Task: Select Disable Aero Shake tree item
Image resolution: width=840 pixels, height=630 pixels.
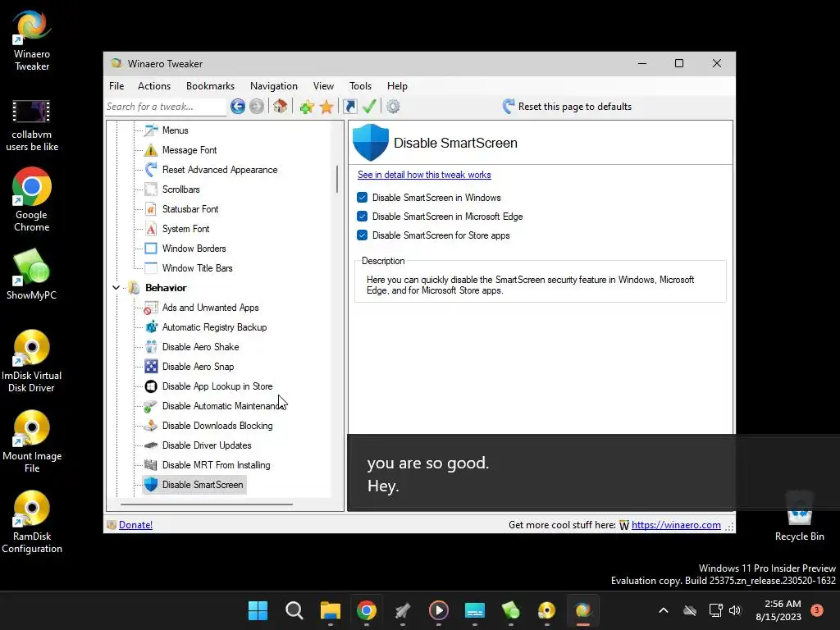Action: pyautogui.click(x=200, y=347)
